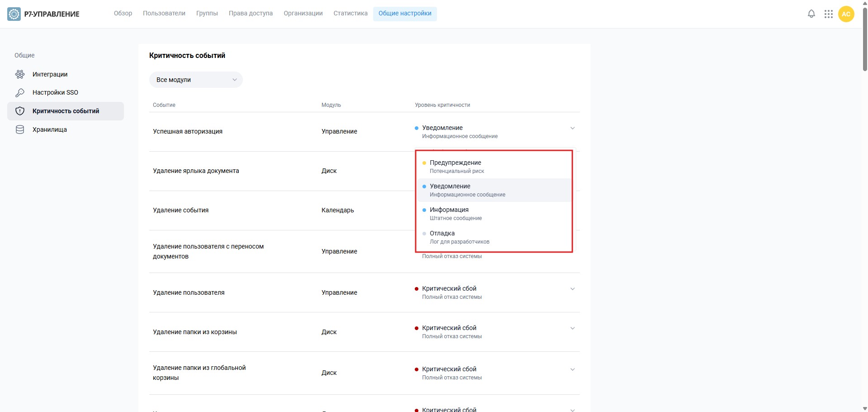This screenshot has width=868, height=412.
Task: Open the Статистика tab
Action: 351,14
